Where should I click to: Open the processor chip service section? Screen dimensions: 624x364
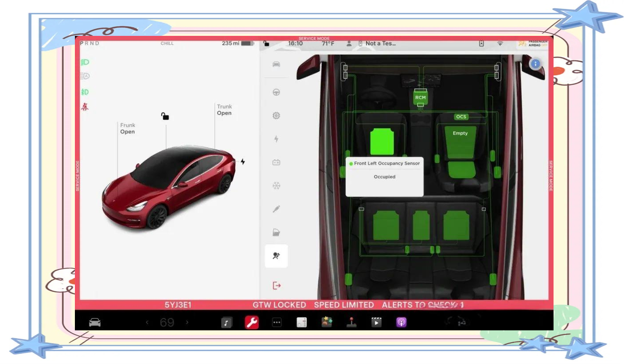(x=276, y=116)
